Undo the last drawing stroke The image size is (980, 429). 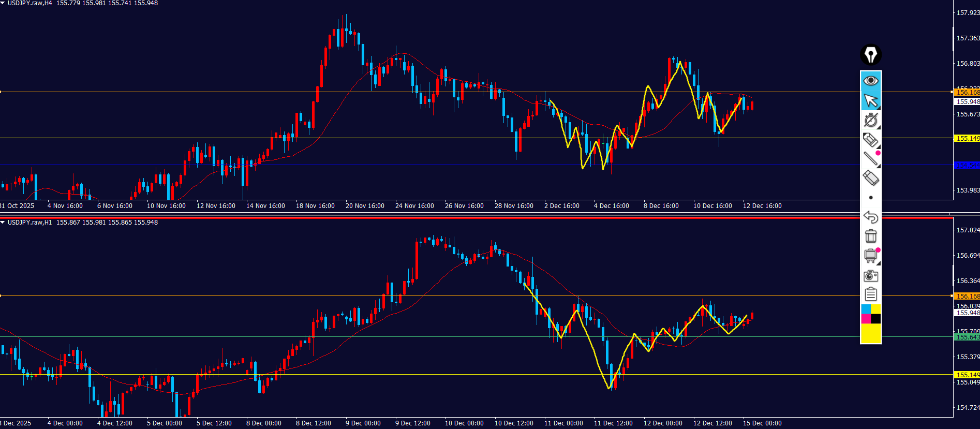coord(871,217)
